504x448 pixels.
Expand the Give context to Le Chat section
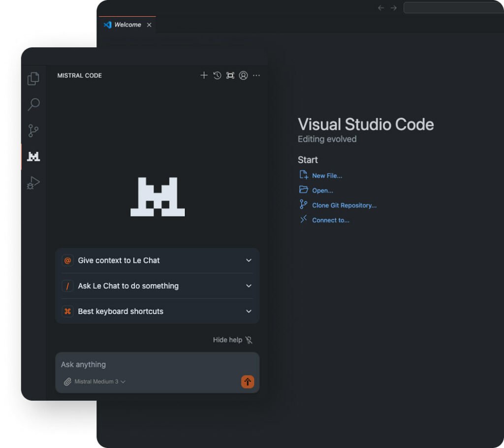(157, 260)
